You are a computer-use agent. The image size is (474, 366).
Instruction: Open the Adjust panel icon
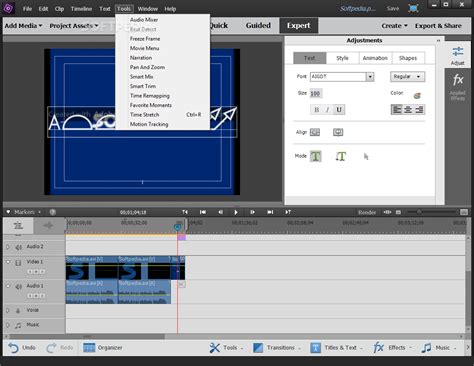point(458,55)
